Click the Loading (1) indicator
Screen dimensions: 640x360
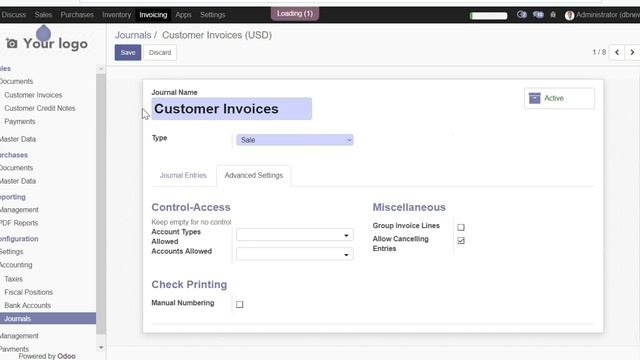(x=295, y=13)
